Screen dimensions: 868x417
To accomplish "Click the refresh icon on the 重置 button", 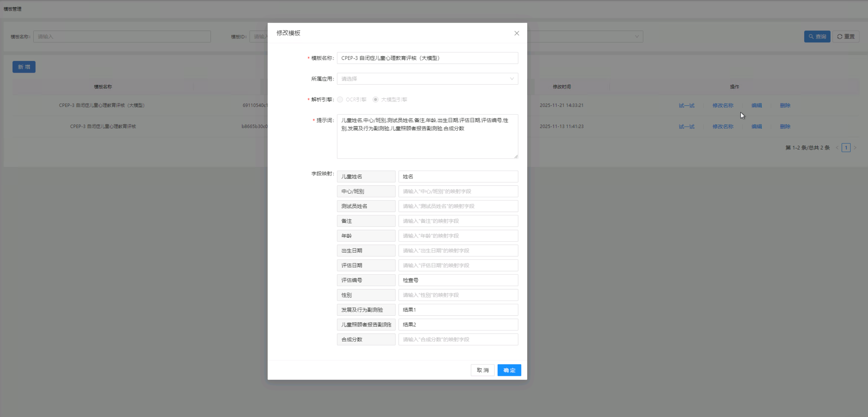I will (x=840, y=36).
